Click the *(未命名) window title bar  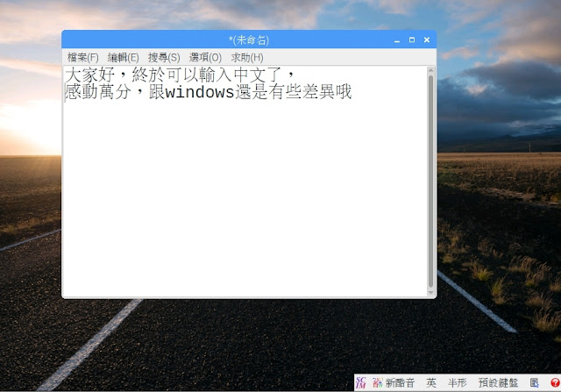[249, 39]
